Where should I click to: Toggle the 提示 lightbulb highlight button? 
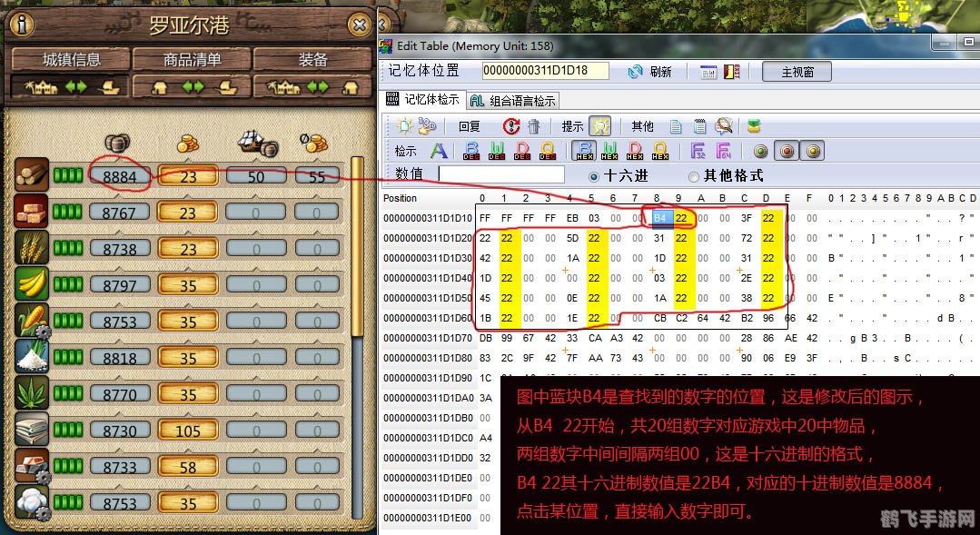[x=599, y=125]
